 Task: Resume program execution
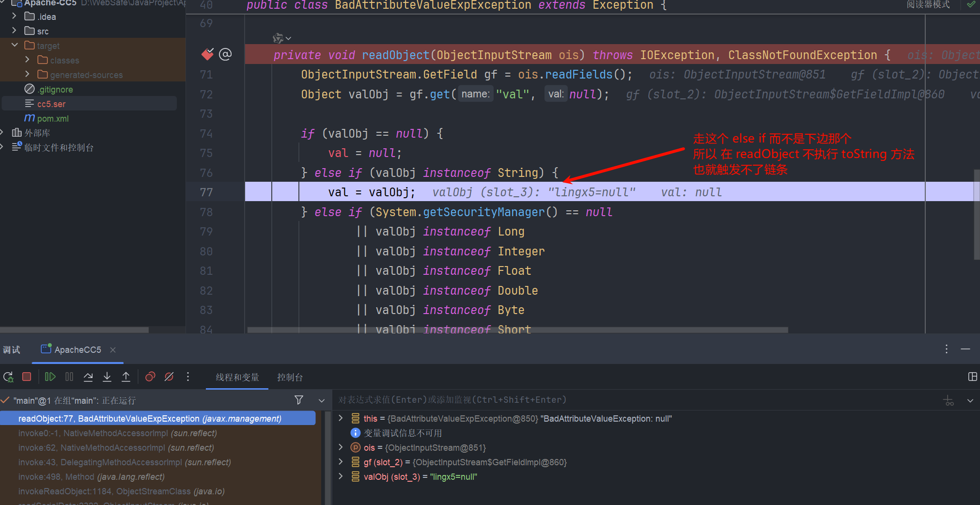(50, 377)
